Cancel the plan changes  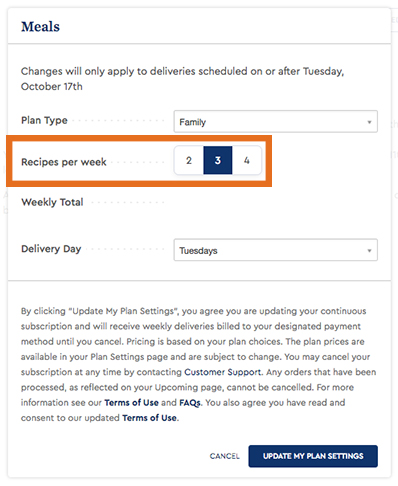(x=224, y=456)
